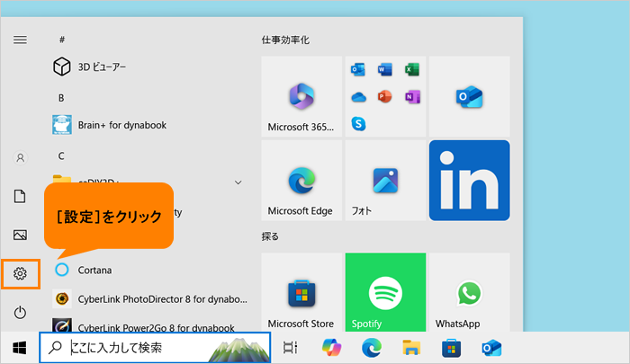This screenshot has height=364, width=630.
Task: Open the Documents icon in sidebar
Action: (x=20, y=197)
